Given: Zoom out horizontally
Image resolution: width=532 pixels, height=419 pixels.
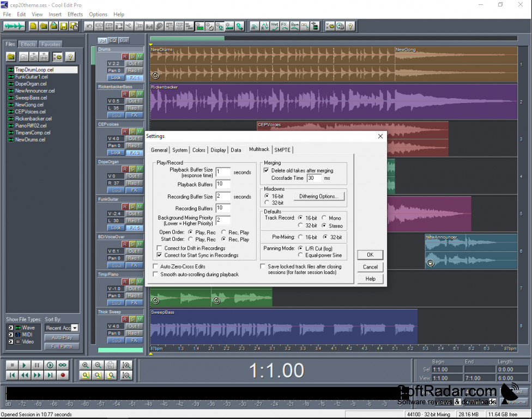Looking at the screenshot, I should point(98,365).
